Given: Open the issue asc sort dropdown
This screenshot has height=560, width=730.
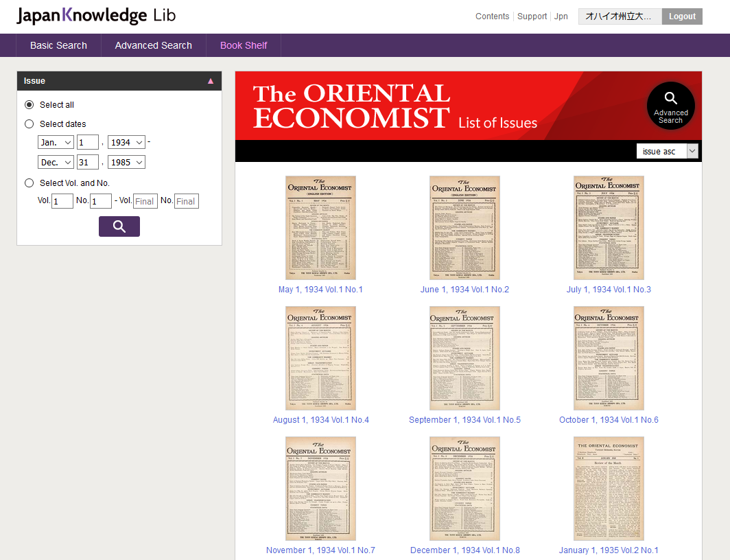Looking at the screenshot, I should click(x=667, y=151).
